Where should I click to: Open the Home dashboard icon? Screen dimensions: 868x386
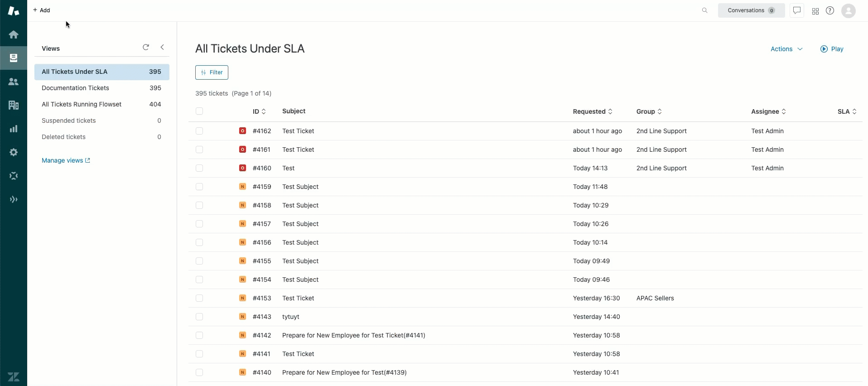[14, 34]
